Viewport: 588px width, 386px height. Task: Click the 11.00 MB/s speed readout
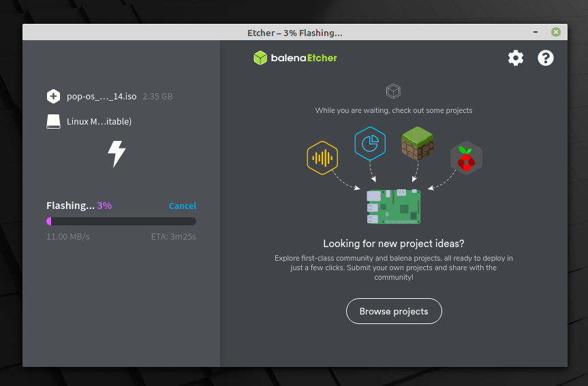[x=68, y=236]
